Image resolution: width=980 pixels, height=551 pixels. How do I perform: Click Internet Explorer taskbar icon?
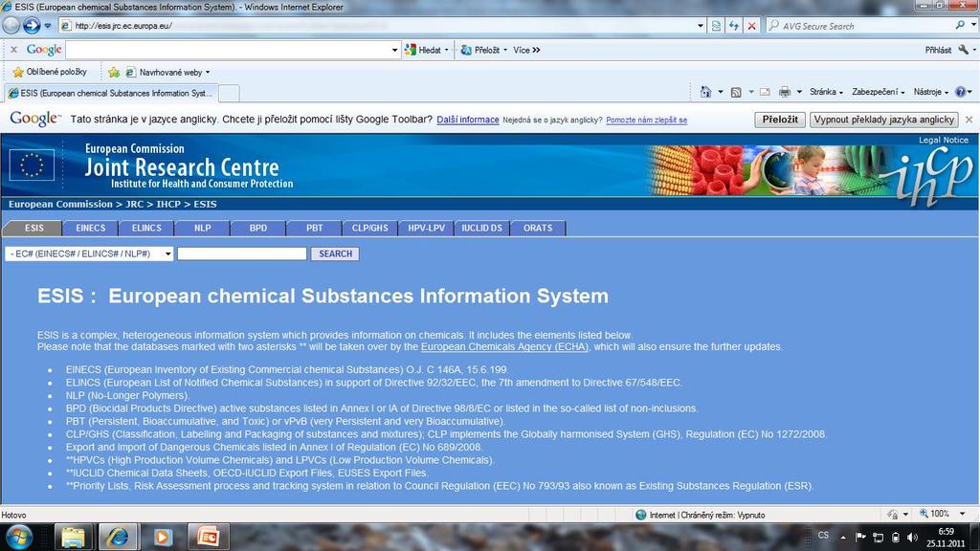click(x=118, y=537)
